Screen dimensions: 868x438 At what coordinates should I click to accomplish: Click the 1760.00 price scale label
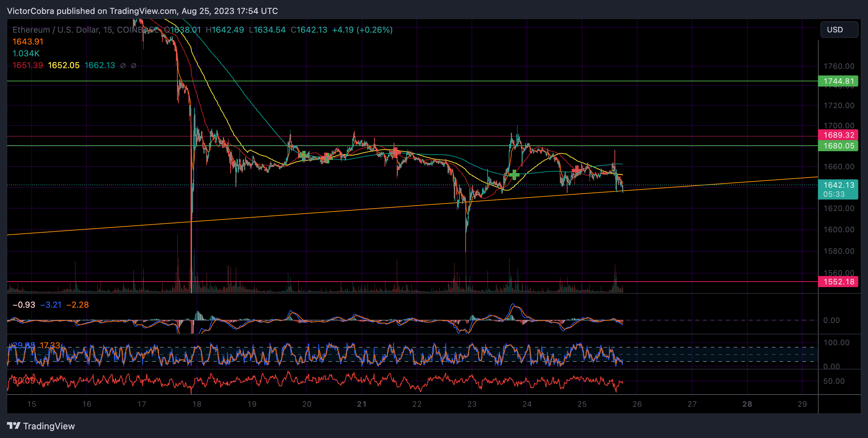point(839,66)
